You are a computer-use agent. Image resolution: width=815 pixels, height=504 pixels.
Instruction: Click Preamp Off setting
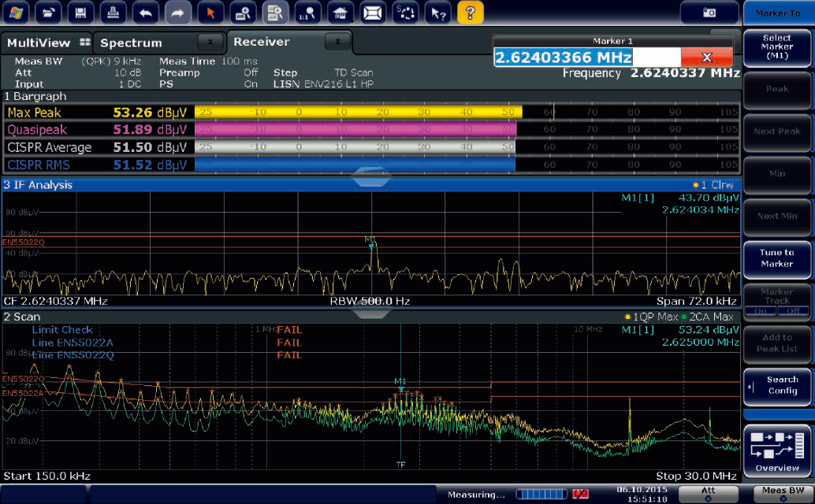click(x=251, y=72)
